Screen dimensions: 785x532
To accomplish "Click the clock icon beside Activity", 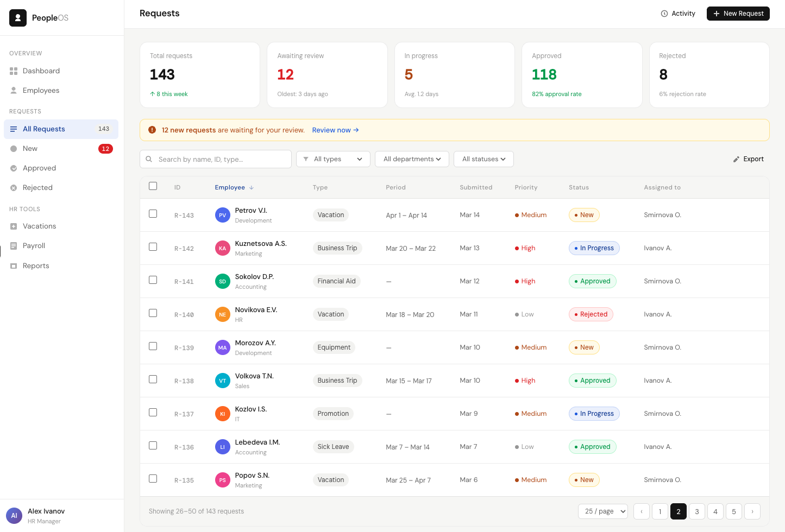I will coord(664,14).
